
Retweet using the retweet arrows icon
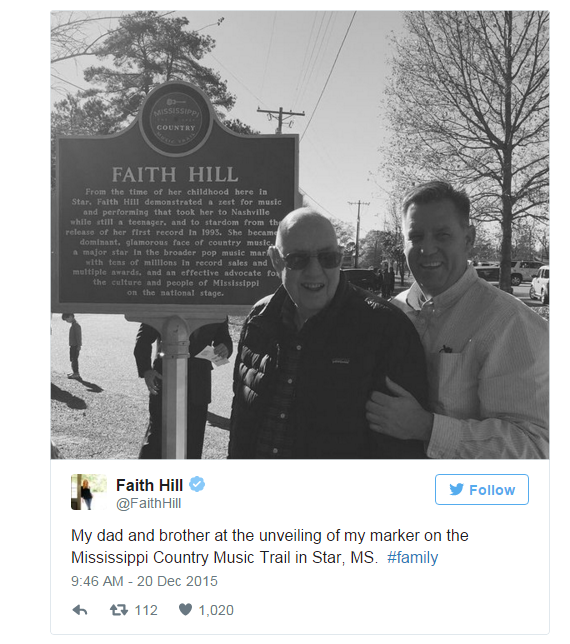coord(119,610)
